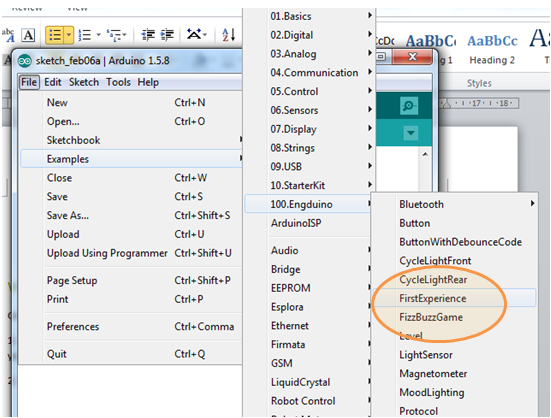The image size is (551, 418).
Task: Open the bullets dropdown arrow in Word
Action: (x=69, y=35)
